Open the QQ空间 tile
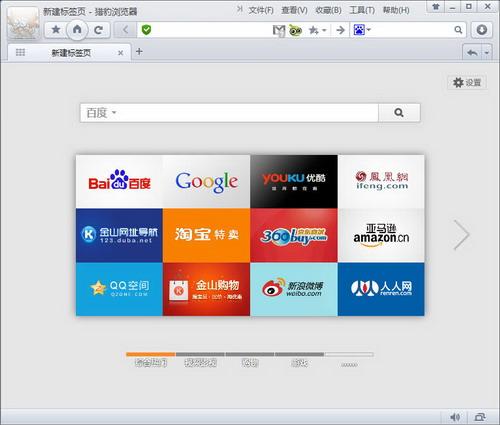500x425 pixels. coord(119,289)
